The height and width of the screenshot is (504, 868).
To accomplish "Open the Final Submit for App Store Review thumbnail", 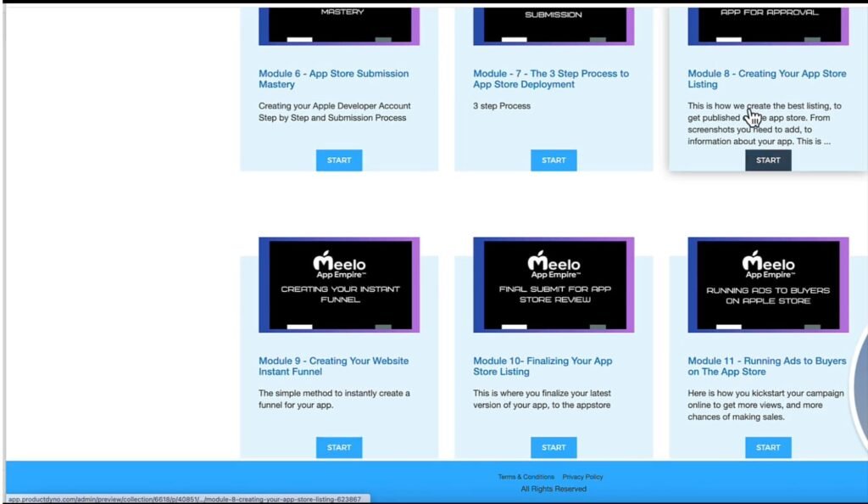I will click(554, 285).
